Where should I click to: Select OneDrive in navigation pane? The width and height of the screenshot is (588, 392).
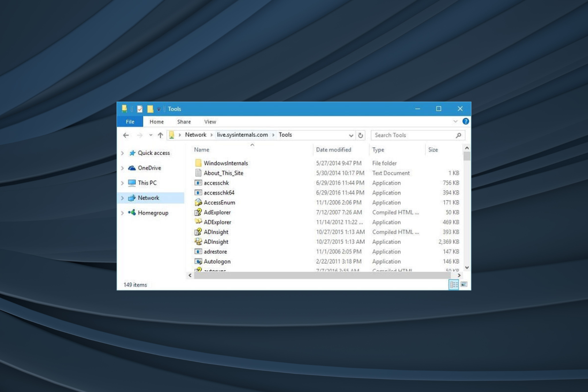(x=149, y=168)
